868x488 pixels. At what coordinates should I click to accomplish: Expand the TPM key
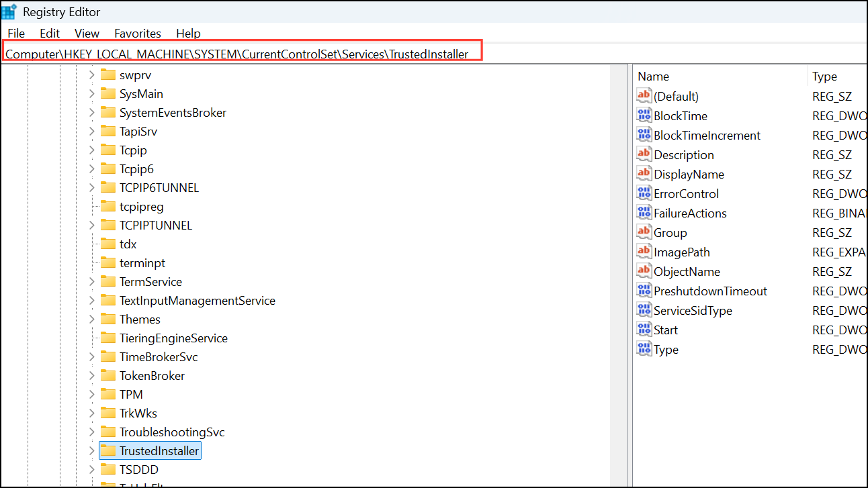click(92, 395)
